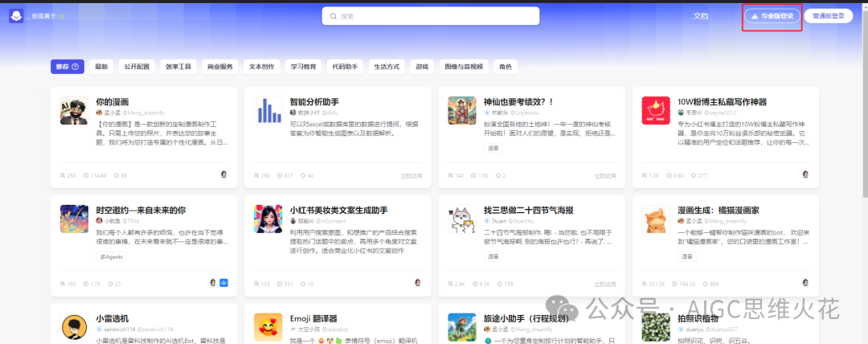This screenshot has width=868, height=344.
Task: Click the blue platform badge on 时空邀约 card
Action: [x=223, y=282]
